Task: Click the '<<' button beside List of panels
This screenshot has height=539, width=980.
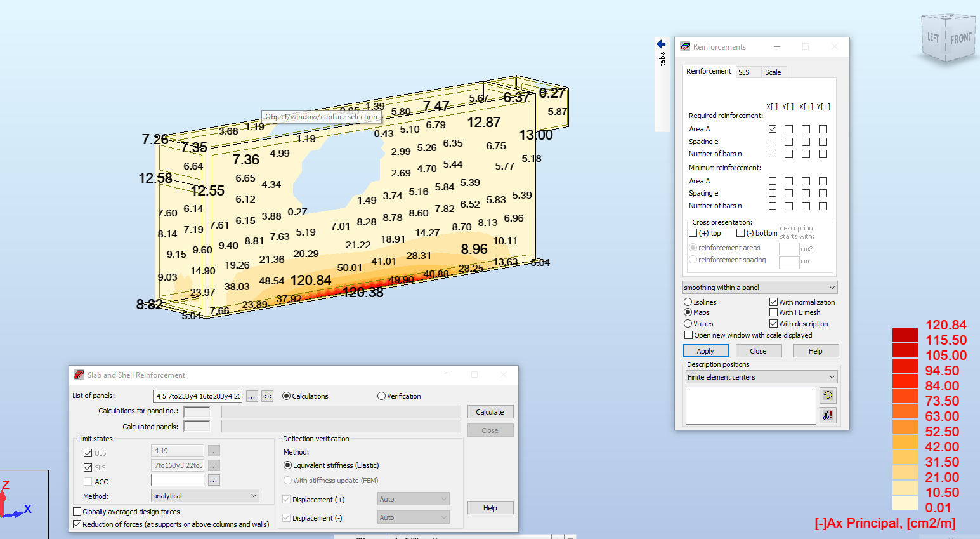Action: pos(267,396)
